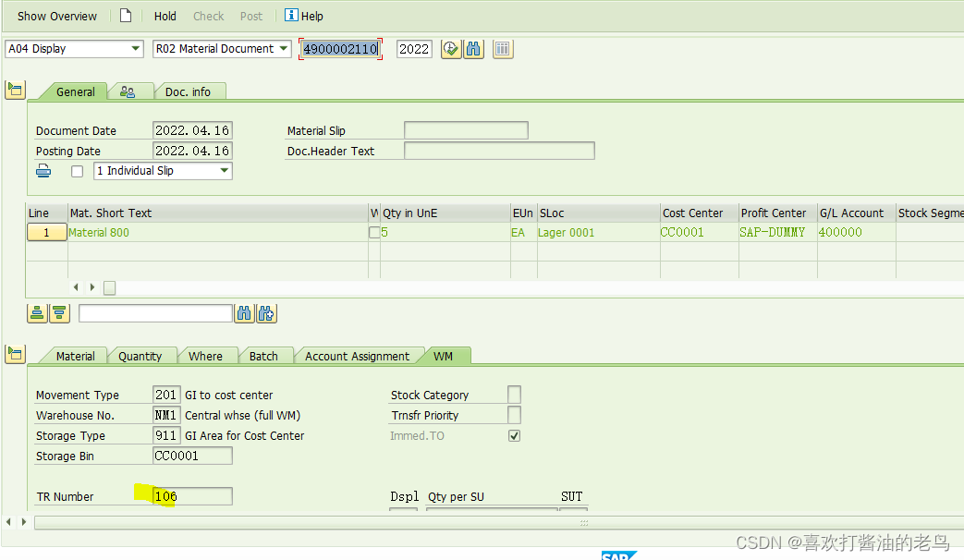Image resolution: width=964 pixels, height=560 pixels.
Task: Click the Storage Bin field CC0001
Action: [192, 456]
